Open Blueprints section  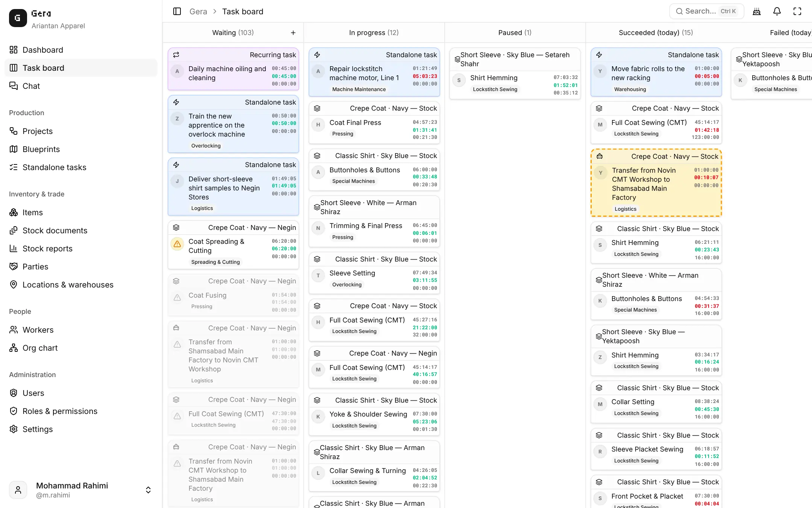[81, 149]
